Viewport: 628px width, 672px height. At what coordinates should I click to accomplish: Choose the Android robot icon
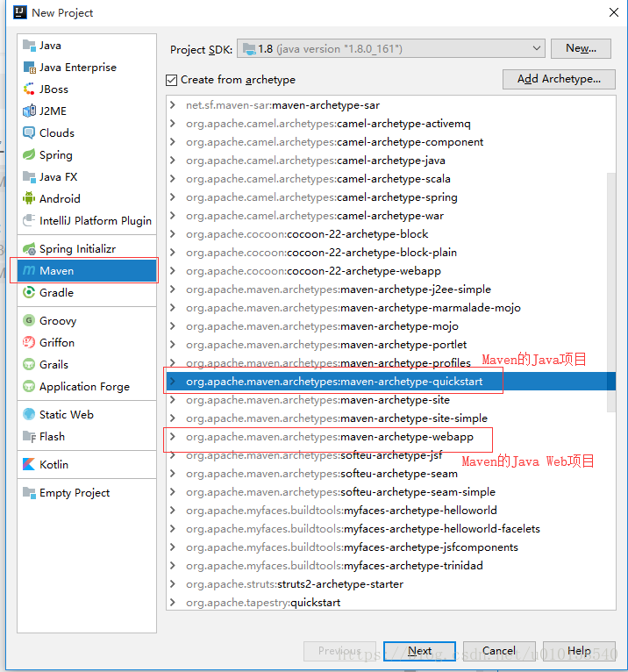tap(29, 198)
